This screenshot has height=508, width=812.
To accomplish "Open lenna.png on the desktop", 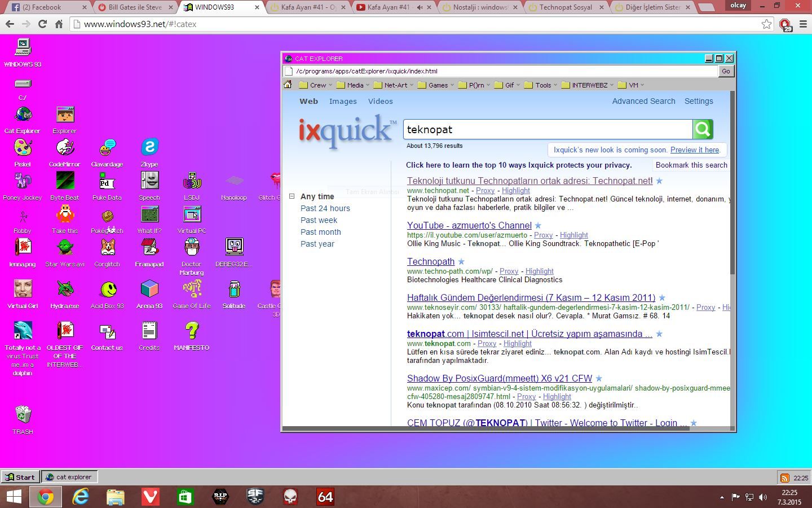I will tap(23, 253).
